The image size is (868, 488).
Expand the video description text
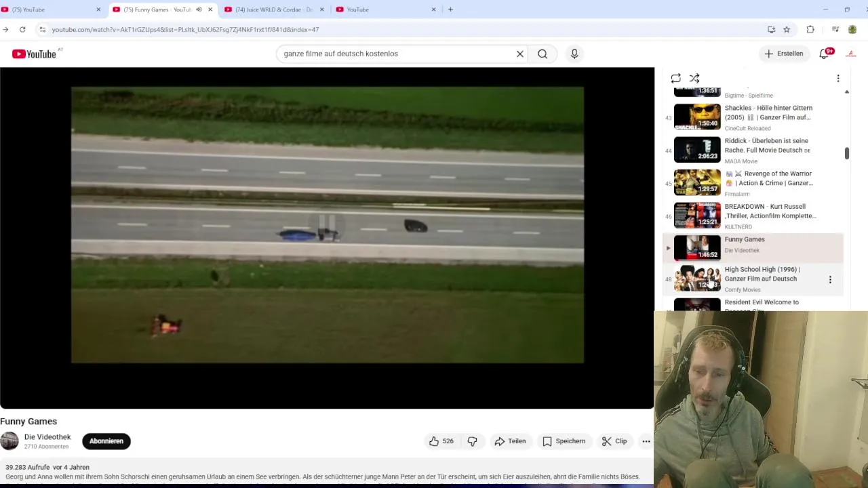(x=322, y=476)
